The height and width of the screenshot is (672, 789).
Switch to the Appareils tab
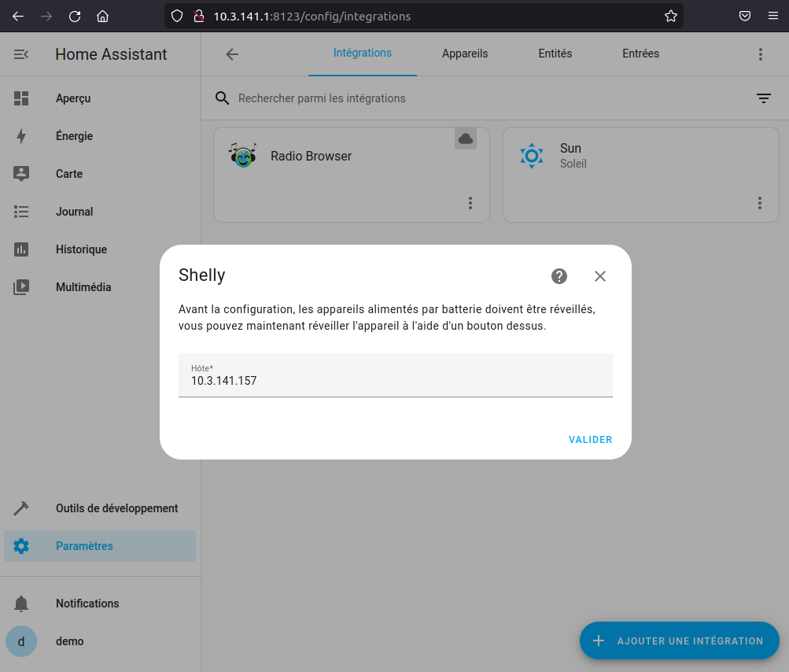point(465,54)
